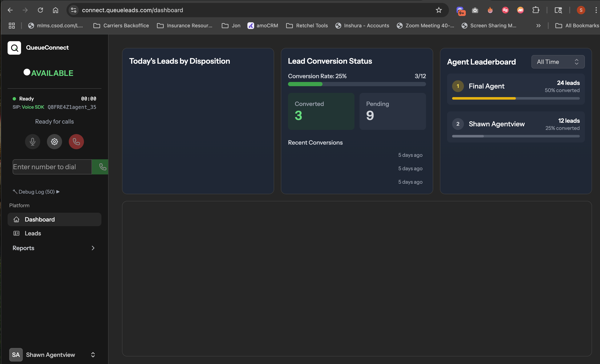Mute the softphone microphone

[32, 142]
